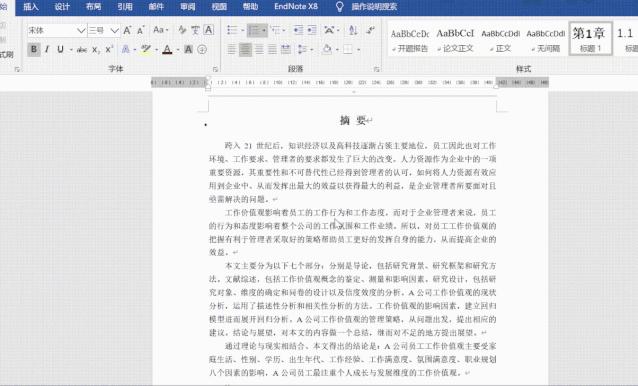Align paragraph to the right
Screen dimensions: 638x386
click(x=259, y=50)
